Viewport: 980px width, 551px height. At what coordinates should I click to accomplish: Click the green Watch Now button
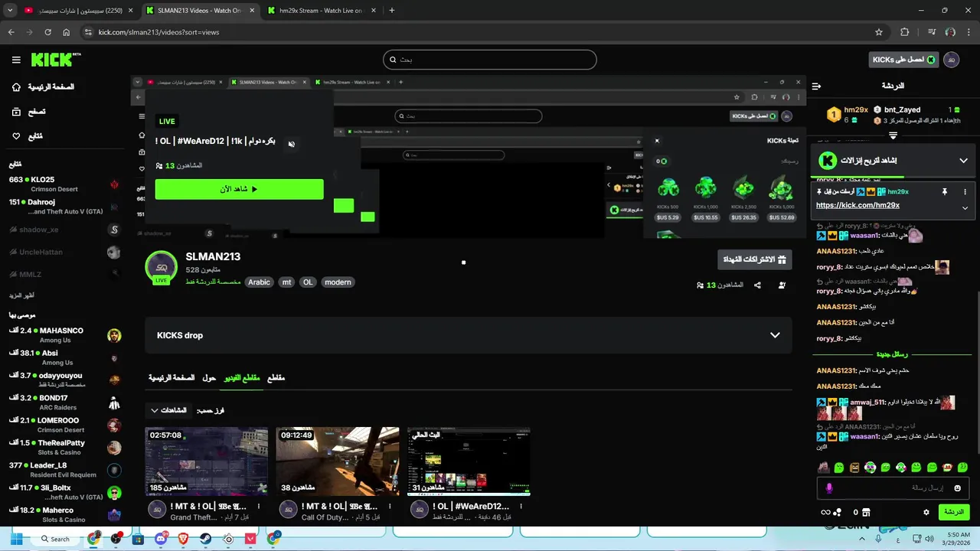point(239,189)
